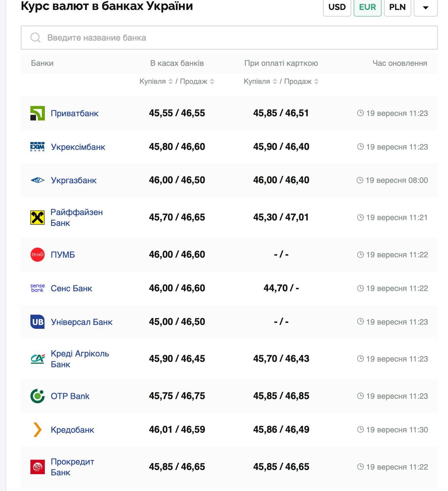
Task: Switch currency to PLN
Action: click(397, 7)
